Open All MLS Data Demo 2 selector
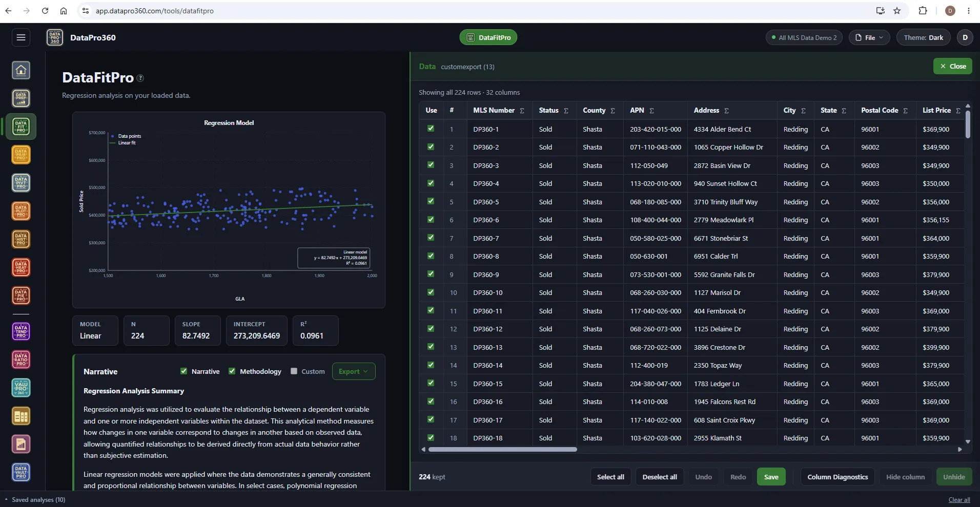This screenshot has width=980, height=507. [x=804, y=37]
